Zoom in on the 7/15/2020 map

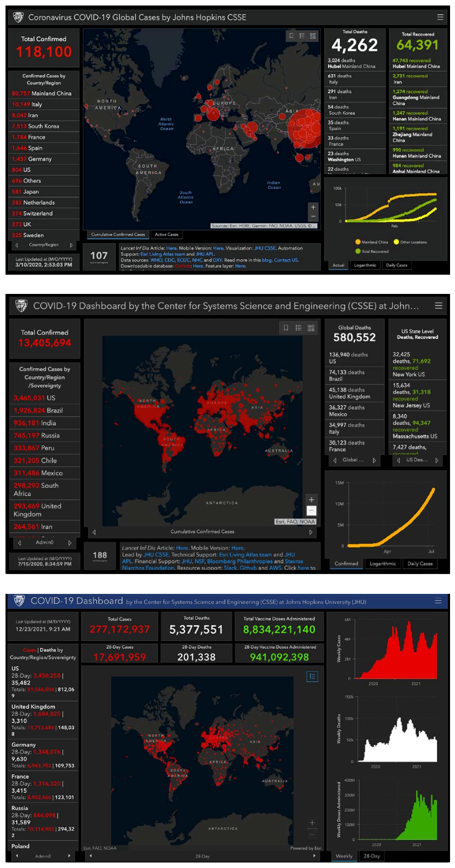point(312,500)
